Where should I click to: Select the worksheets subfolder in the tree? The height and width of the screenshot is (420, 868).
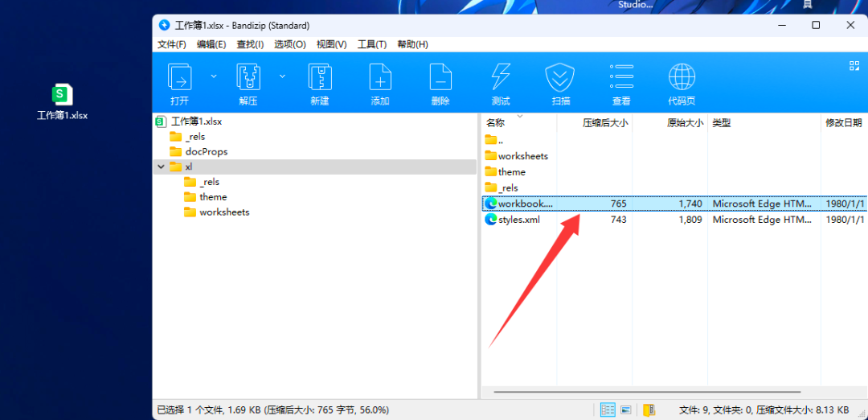point(225,212)
